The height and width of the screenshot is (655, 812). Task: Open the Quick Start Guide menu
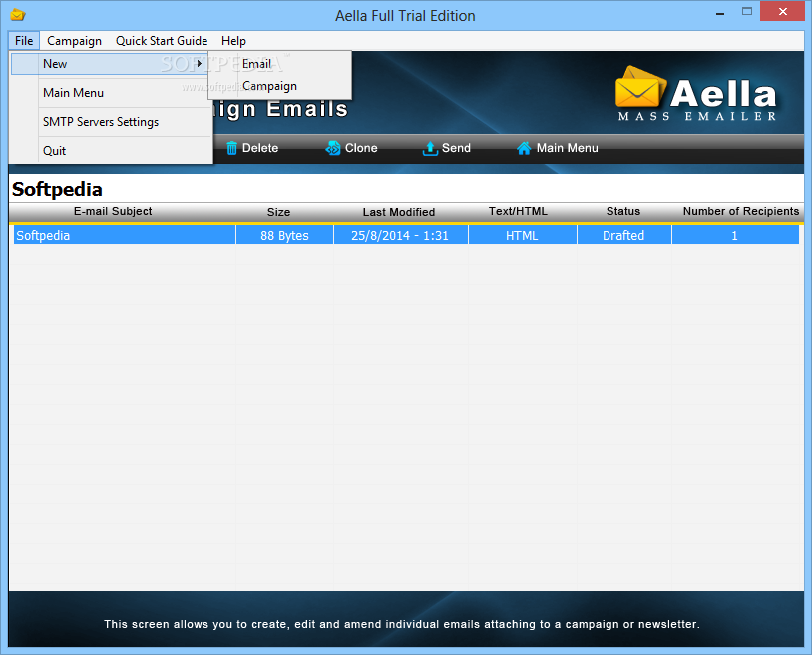click(162, 40)
